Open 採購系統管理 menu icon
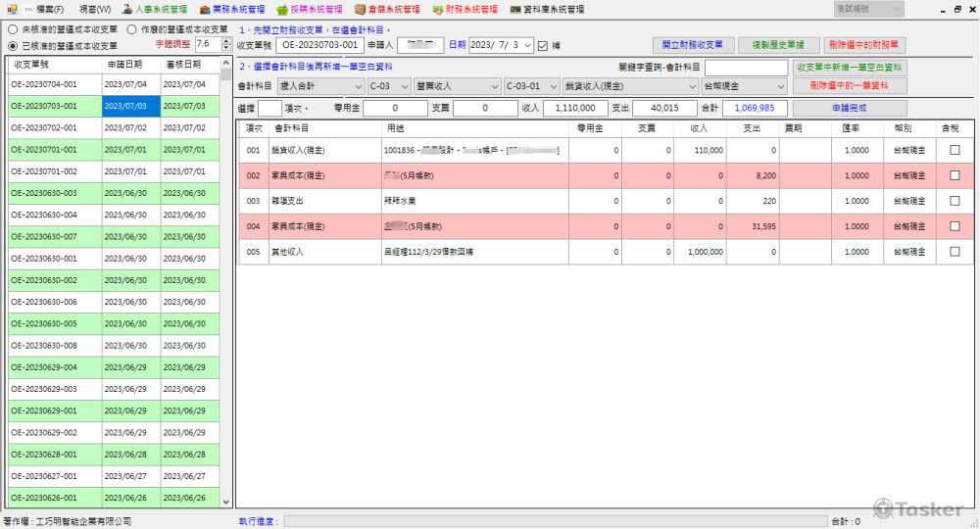Viewport: 980px width, 529px height. pyautogui.click(x=282, y=9)
